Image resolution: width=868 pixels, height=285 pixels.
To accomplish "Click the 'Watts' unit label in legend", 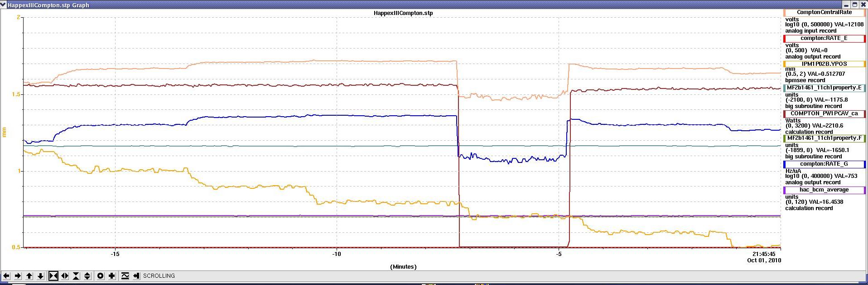I will click(x=793, y=120).
